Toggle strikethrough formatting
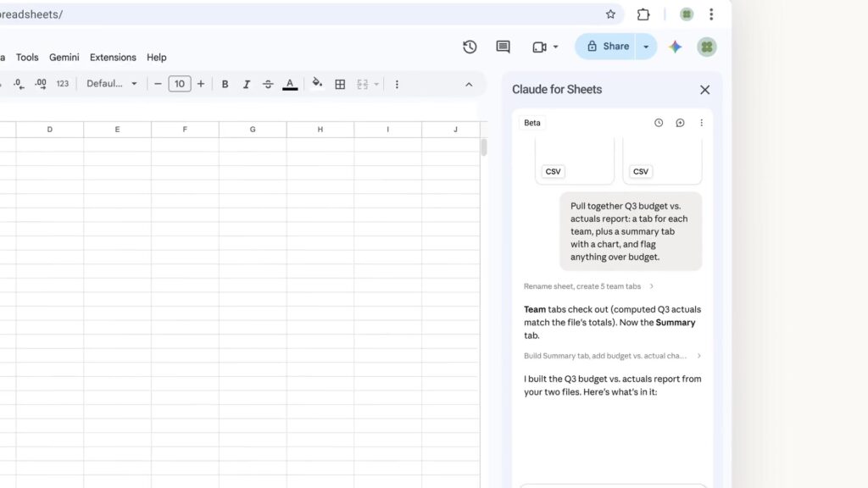This screenshot has height=488, width=868. pyautogui.click(x=268, y=84)
